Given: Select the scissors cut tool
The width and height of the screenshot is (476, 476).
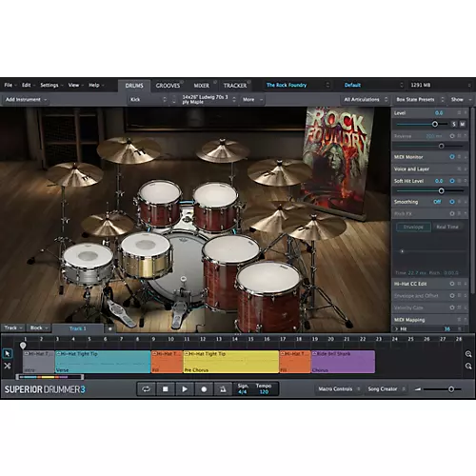Looking at the screenshot, I should coord(8,366).
